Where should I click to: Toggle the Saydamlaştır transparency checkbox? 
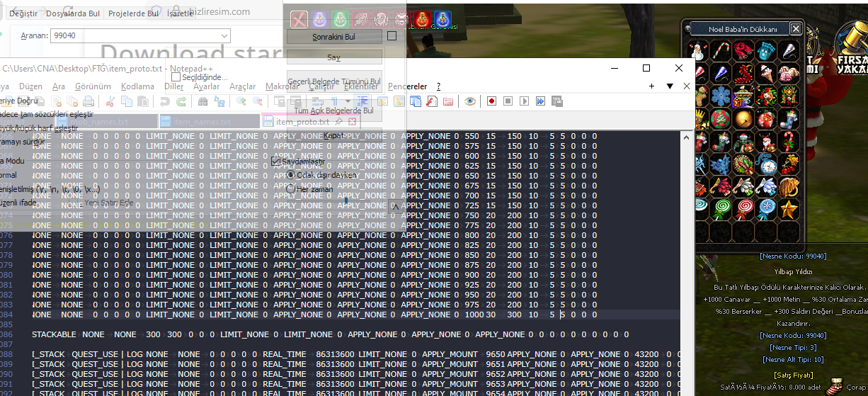click(x=276, y=162)
